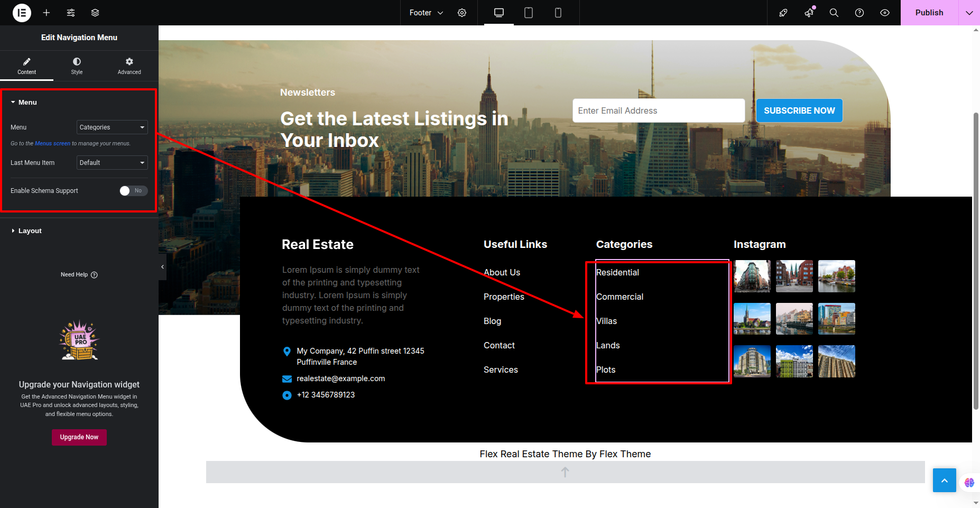
Task: Open the Finder search icon
Action: [834, 13]
